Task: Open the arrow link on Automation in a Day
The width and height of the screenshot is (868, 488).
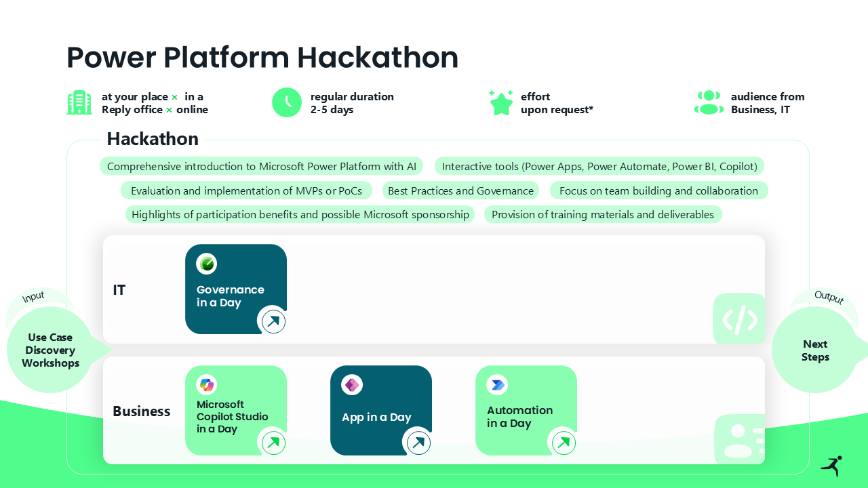Action: tap(564, 443)
